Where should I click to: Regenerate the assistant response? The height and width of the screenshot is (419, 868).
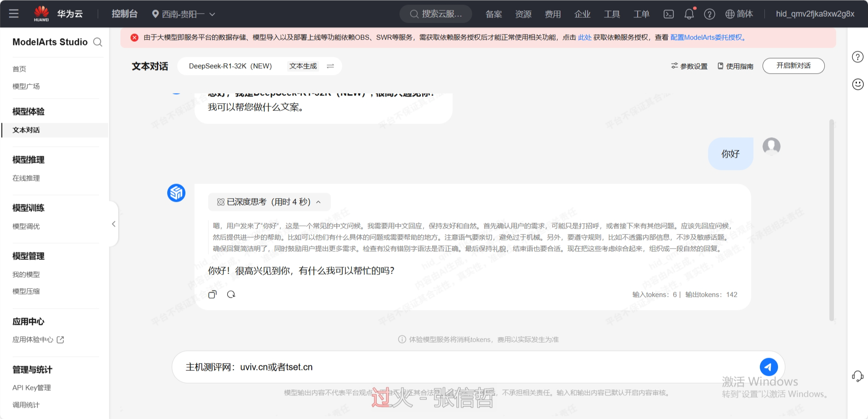click(231, 294)
